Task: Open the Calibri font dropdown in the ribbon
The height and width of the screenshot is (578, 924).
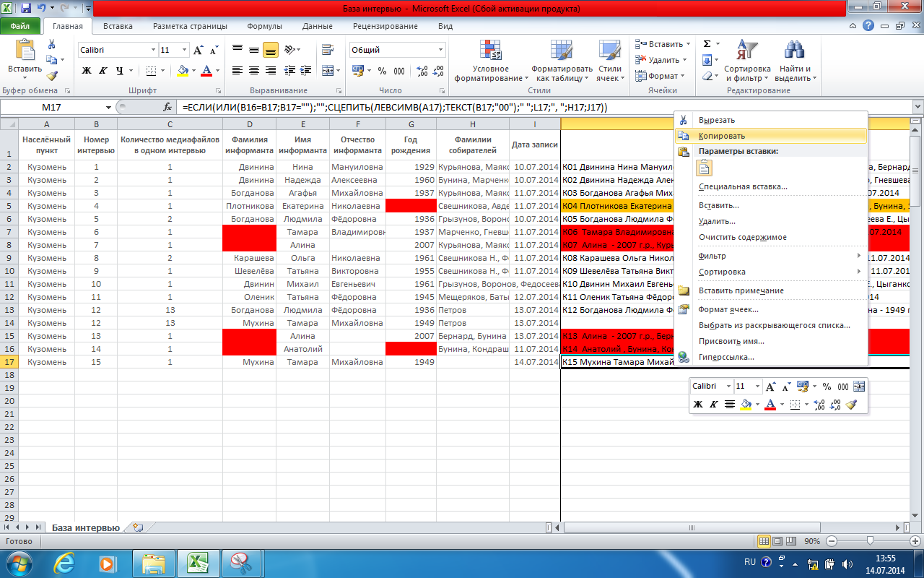Action: 153,51
